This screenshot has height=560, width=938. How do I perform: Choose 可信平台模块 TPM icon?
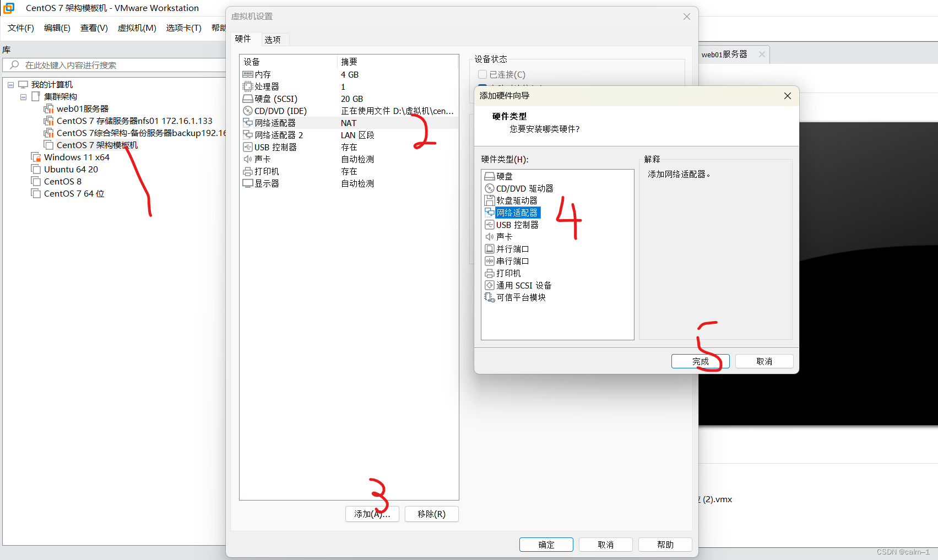(489, 297)
